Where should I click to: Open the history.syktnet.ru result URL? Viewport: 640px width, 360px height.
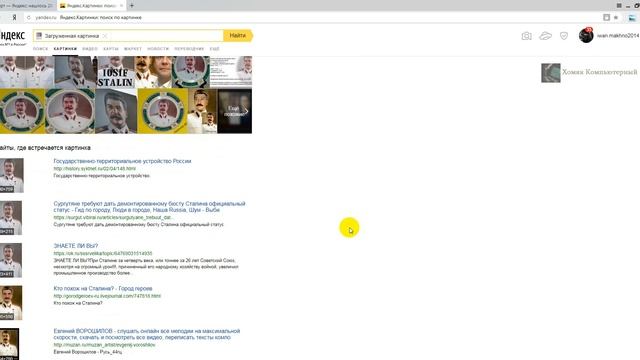pos(95,169)
